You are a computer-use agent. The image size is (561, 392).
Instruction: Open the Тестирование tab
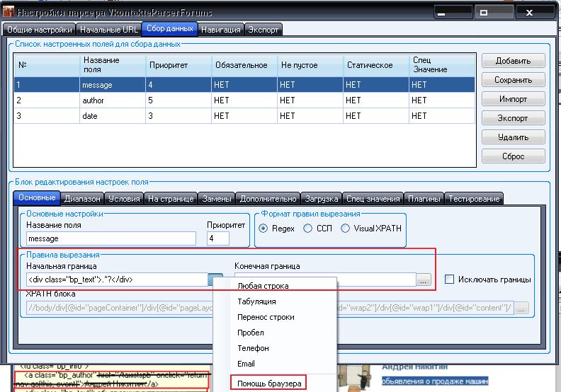tap(475, 199)
